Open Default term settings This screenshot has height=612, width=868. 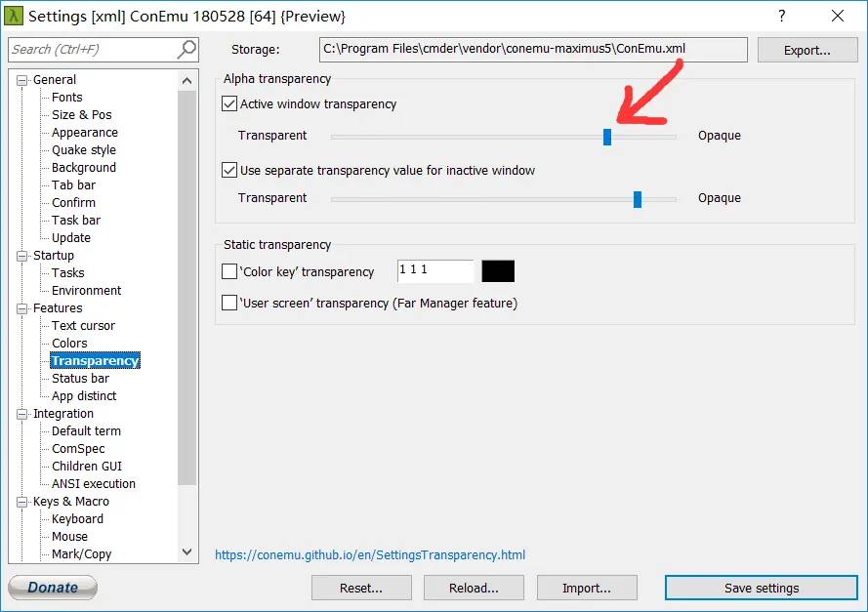[86, 431]
